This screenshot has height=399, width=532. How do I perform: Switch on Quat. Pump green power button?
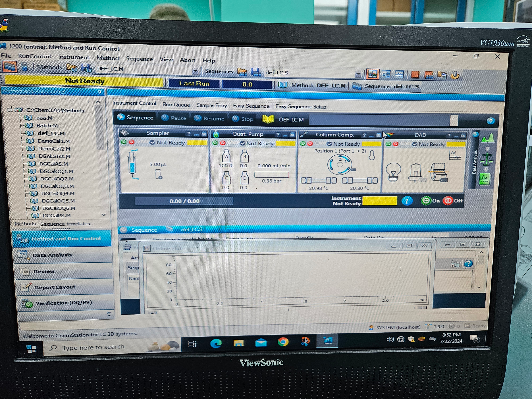click(215, 143)
